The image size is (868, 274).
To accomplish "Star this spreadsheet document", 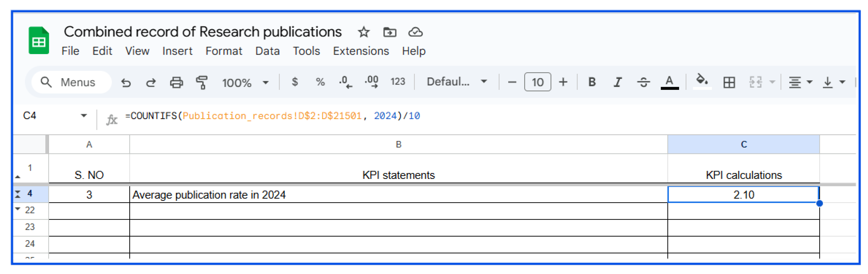I will 364,32.
